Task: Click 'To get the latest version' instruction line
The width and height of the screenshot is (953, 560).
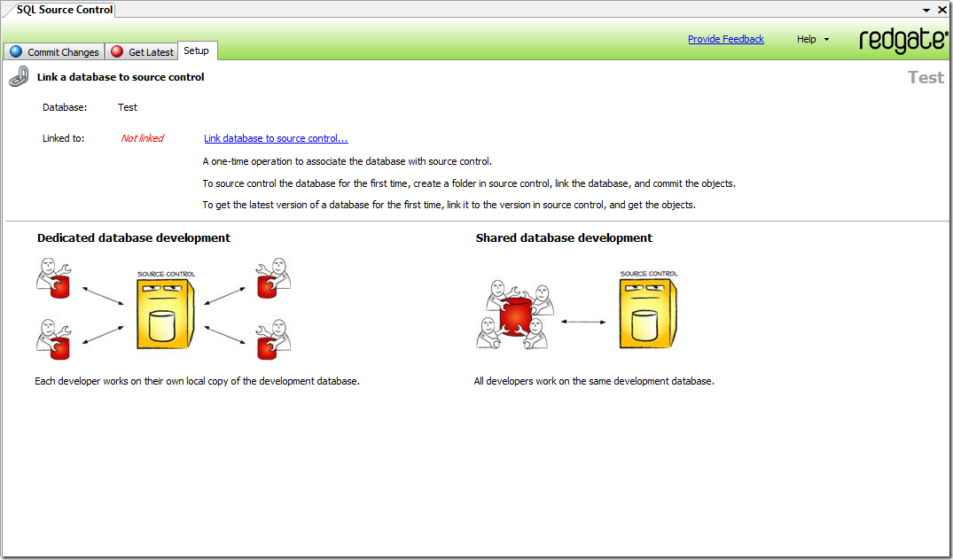Action: pyautogui.click(x=449, y=206)
